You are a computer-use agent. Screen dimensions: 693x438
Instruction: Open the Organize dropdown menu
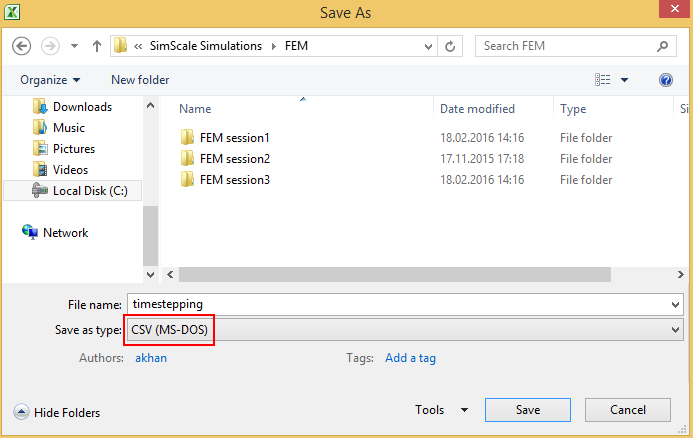point(49,80)
